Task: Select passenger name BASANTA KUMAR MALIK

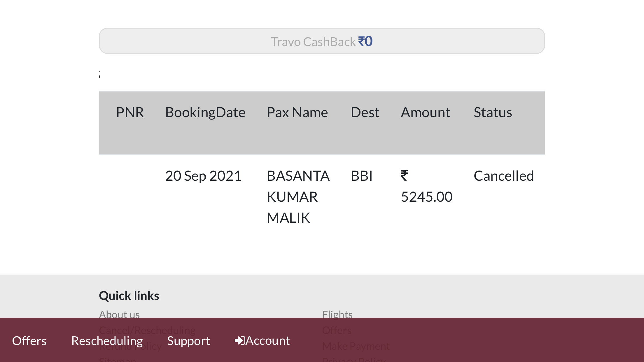Action: [x=298, y=197]
